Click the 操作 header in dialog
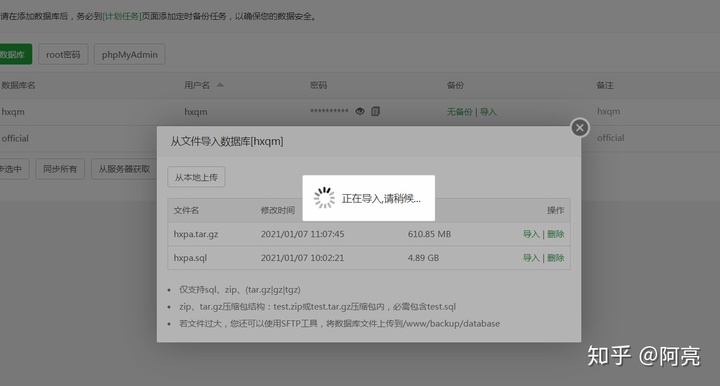 point(555,210)
